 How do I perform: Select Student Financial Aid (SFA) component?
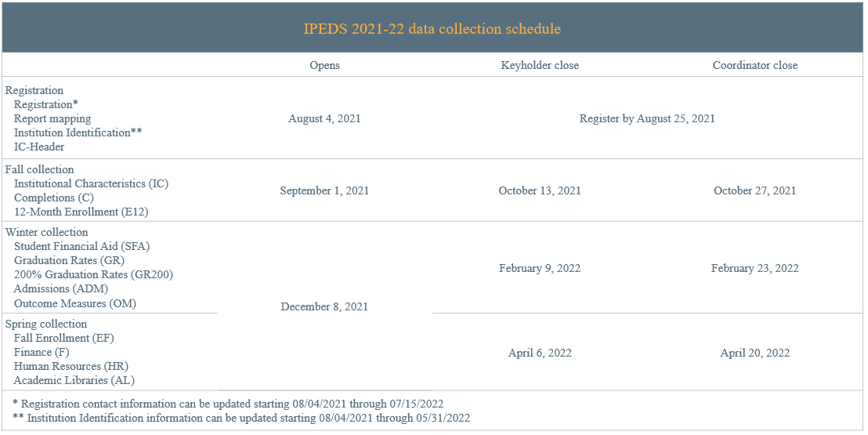82,246
